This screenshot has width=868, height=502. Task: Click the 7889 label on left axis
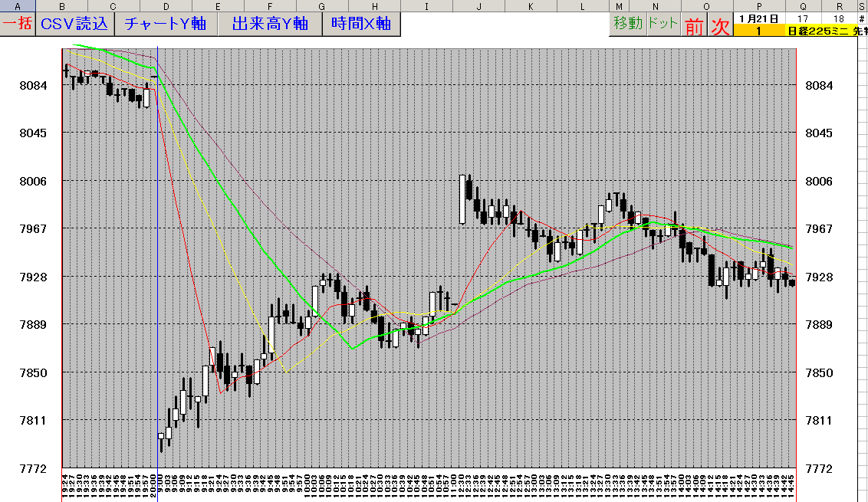(x=33, y=324)
